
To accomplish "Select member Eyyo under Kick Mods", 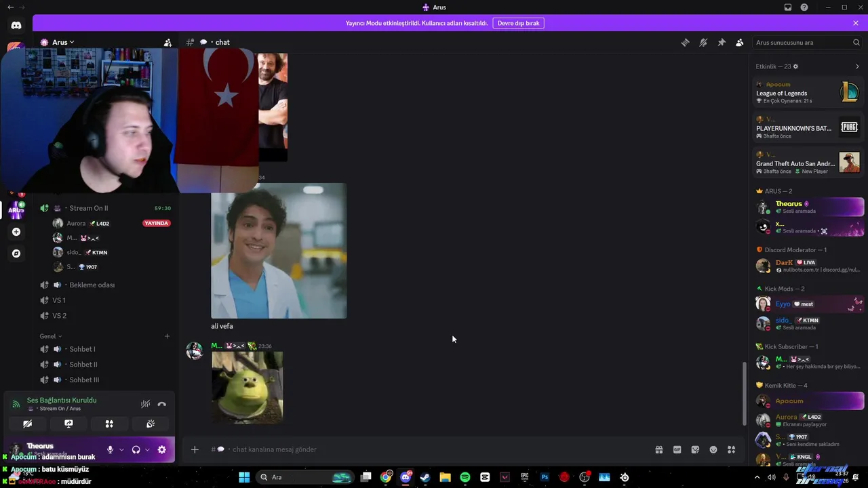I will tap(809, 304).
